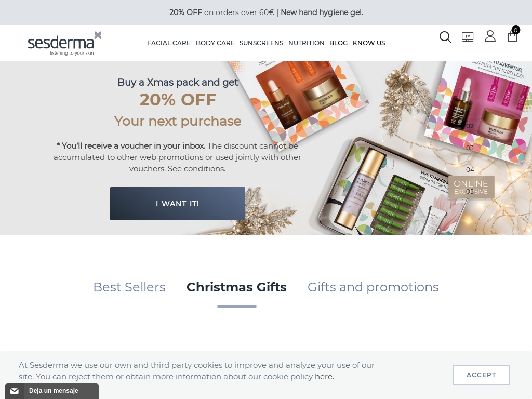The height and width of the screenshot is (399, 532).
Task: Jump to slide 03 of banner
Action: [470, 148]
